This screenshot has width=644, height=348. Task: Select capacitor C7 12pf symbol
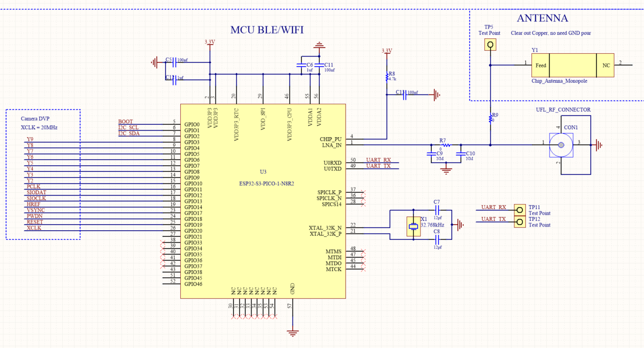(437, 210)
